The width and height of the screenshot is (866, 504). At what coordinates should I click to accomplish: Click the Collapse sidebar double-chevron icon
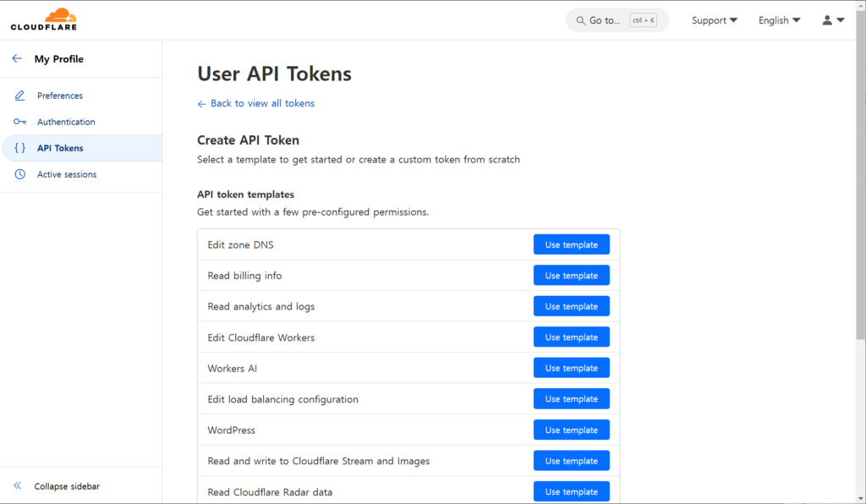[17, 486]
